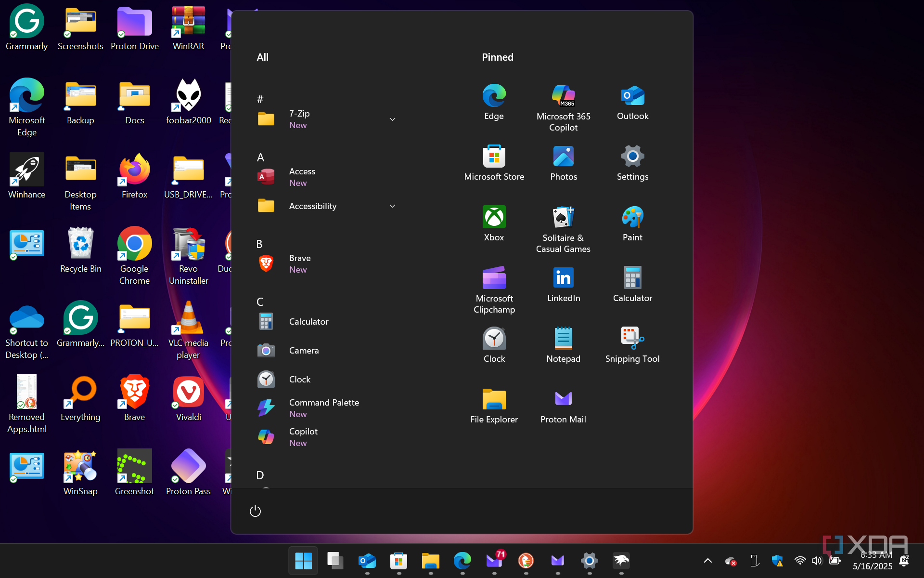924x578 pixels.
Task: Open Brave from the All apps list
Action: pos(299,263)
